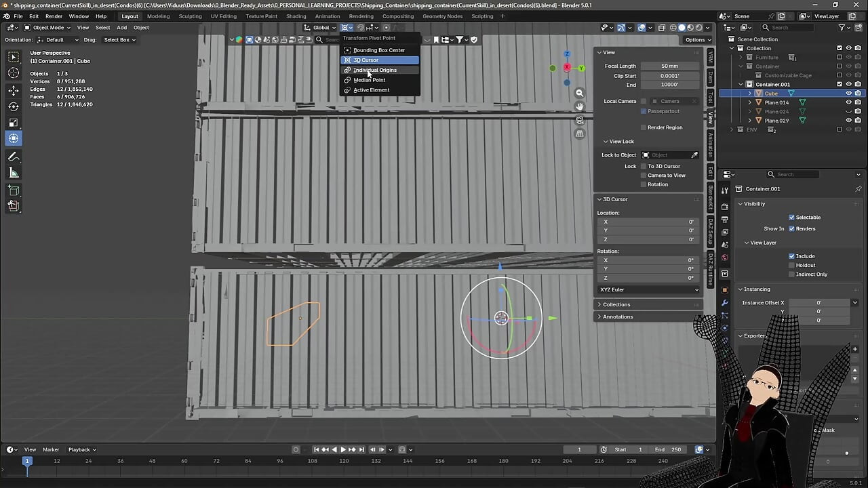Click the Clip Start value field
Image resolution: width=868 pixels, height=488 pixels.
tap(669, 76)
